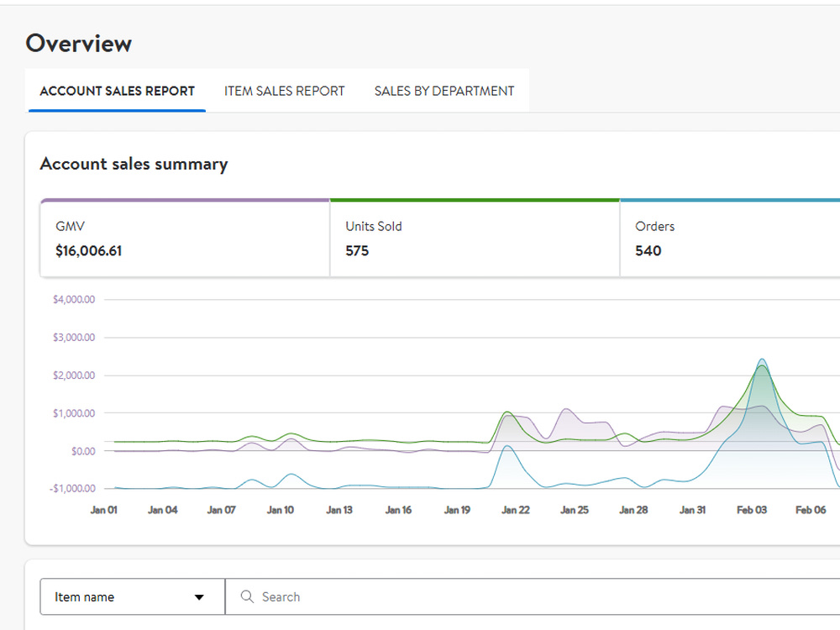Toggle the GMV metric card
This screenshot has width=840, height=630.
click(185, 239)
